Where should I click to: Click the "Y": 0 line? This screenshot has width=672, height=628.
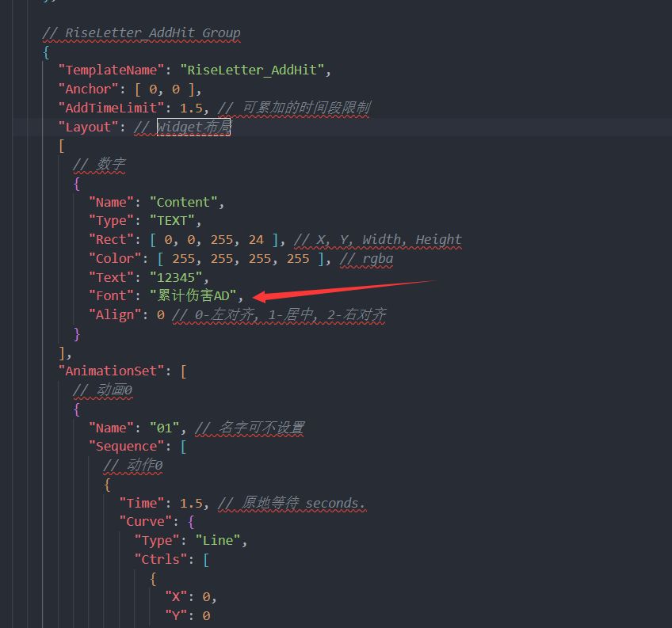coord(187,616)
